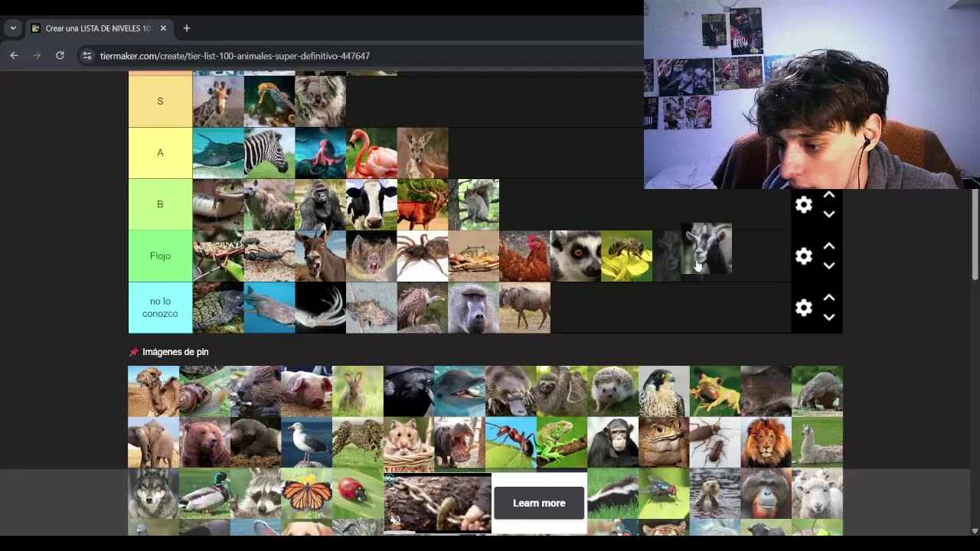Move B tier row down
Screen dimensions: 980x551
[828, 214]
